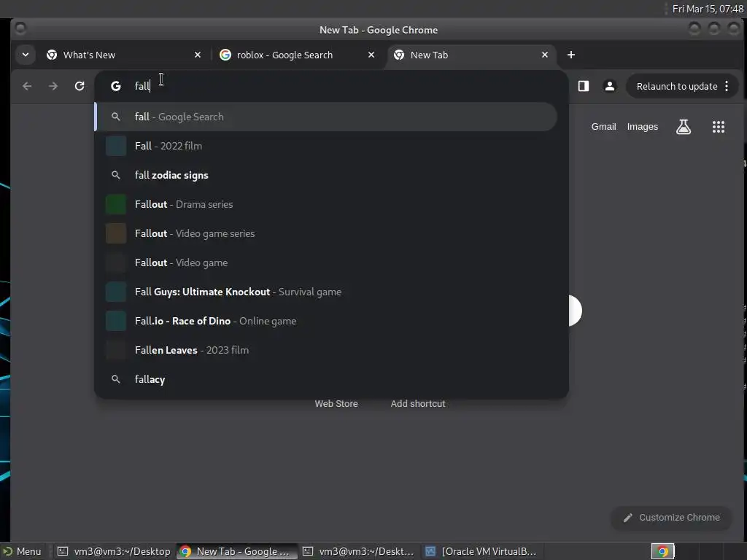The image size is (747, 560).
Task: Click the Chrome icon in system tray
Action: (x=662, y=551)
